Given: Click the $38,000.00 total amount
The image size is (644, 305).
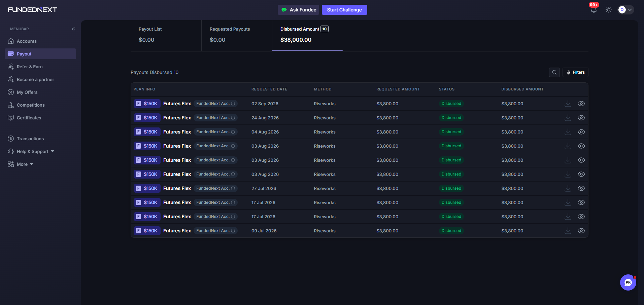Looking at the screenshot, I should click(x=296, y=40).
